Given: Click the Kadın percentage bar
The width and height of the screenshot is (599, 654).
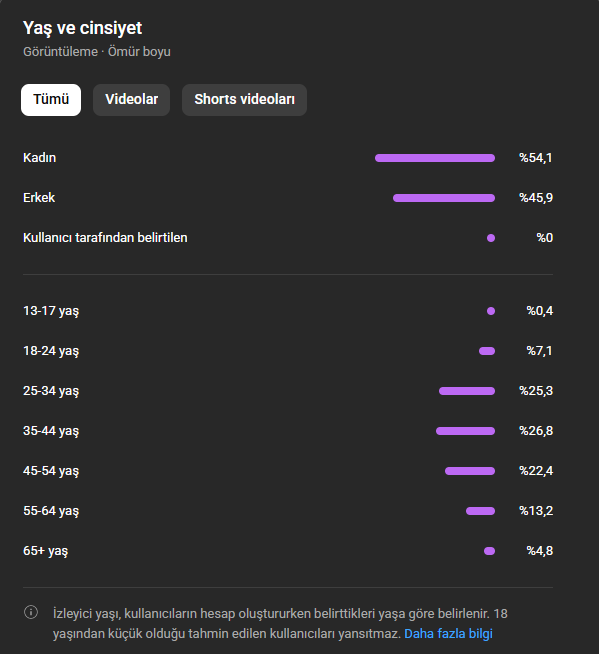Looking at the screenshot, I should (x=435, y=158).
